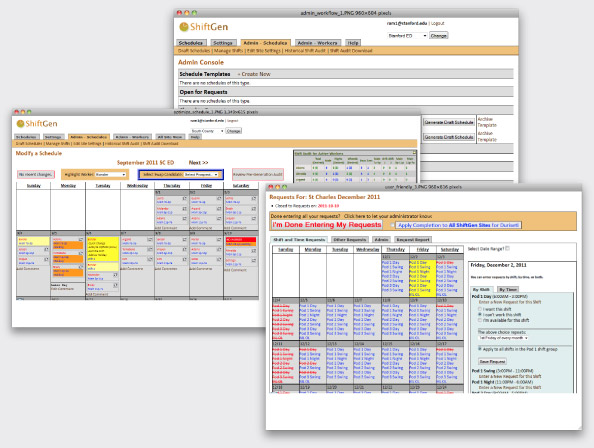The image size is (594, 448).
Task: Click 'Enter a New Request' under Pod 1 Swing
Action: 510,376
